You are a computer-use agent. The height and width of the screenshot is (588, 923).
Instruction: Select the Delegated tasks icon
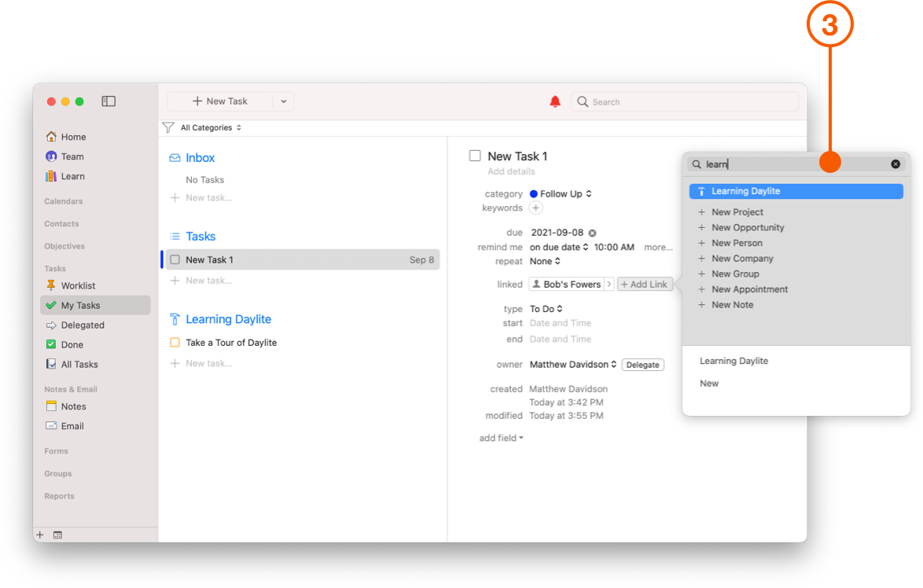[50, 325]
